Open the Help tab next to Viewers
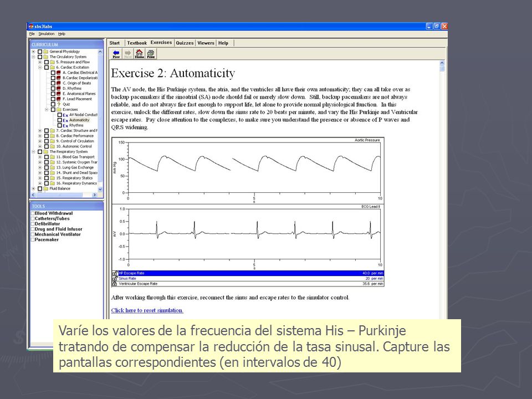This screenshot has width=532, height=399. point(223,43)
